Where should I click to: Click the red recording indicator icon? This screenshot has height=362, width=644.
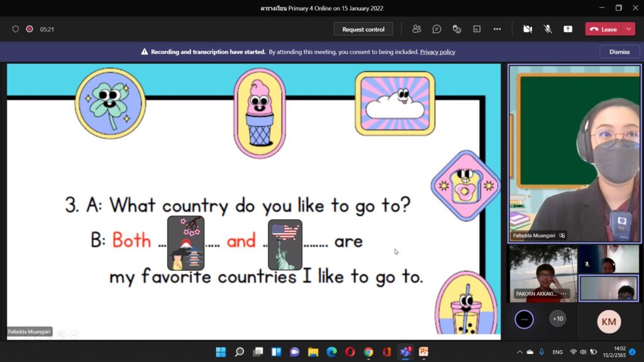pyautogui.click(x=30, y=29)
